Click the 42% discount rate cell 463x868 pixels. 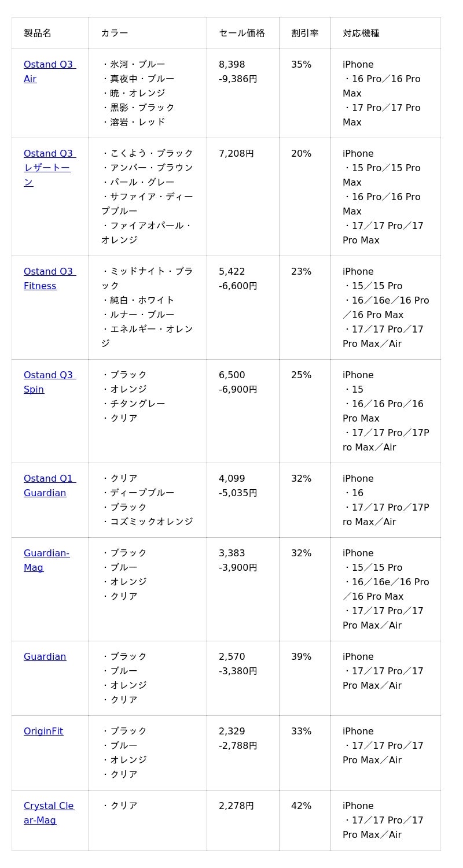(x=302, y=806)
